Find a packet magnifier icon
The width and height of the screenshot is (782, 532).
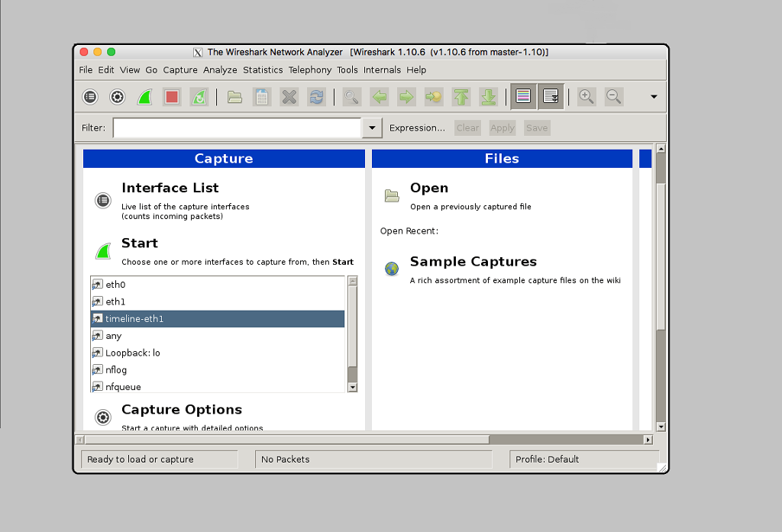tap(352, 97)
